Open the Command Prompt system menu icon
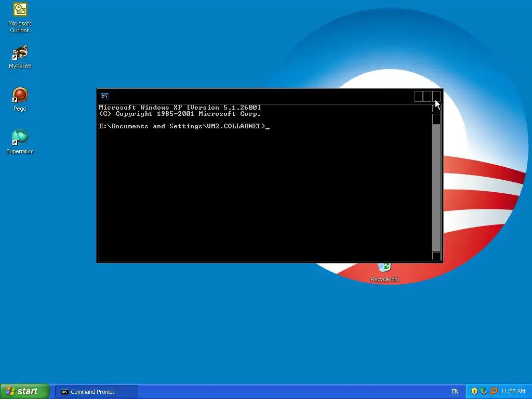 (104, 96)
